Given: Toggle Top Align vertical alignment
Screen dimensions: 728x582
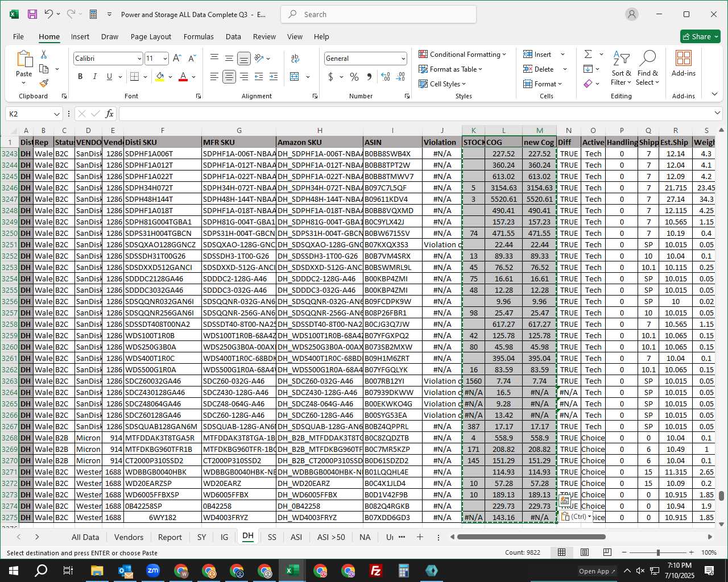Looking at the screenshot, I should (x=214, y=59).
